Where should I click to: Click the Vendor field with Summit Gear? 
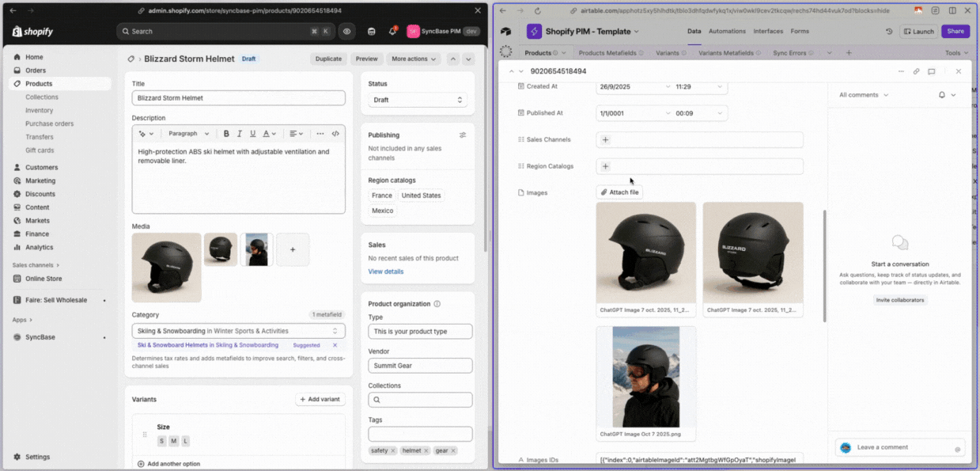[x=420, y=366]
